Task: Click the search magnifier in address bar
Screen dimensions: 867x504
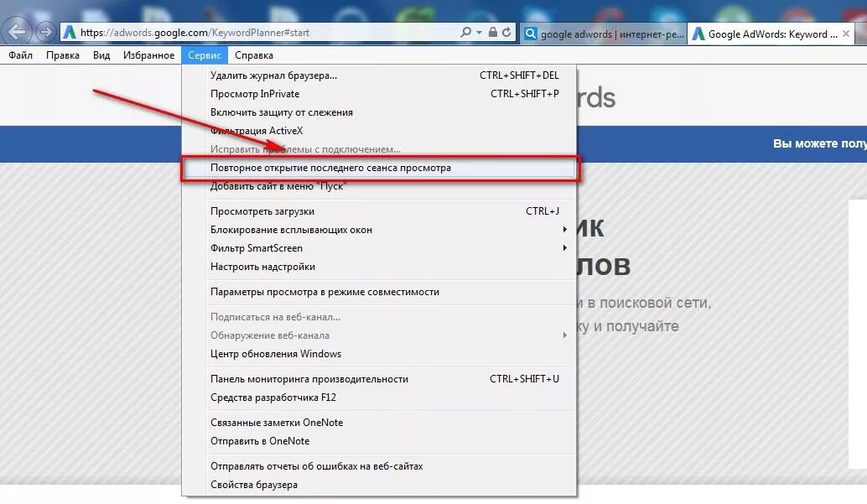Action: pos(465,33)
